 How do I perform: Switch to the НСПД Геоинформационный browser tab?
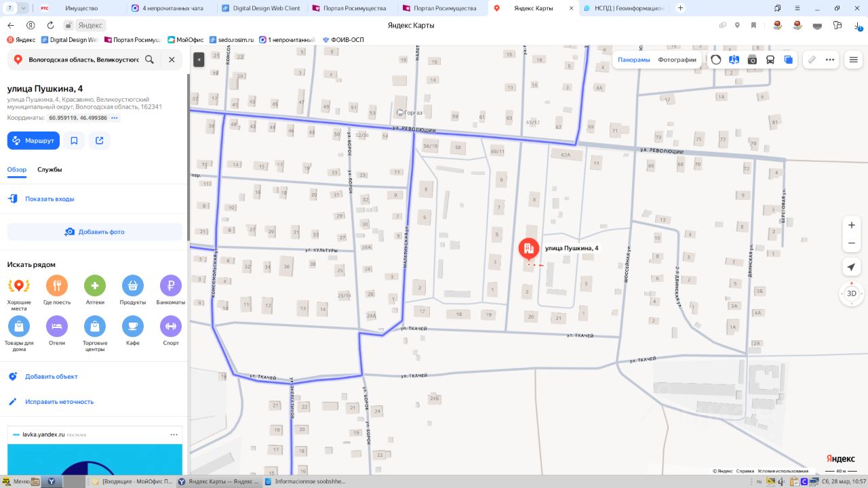click(625, 8)
